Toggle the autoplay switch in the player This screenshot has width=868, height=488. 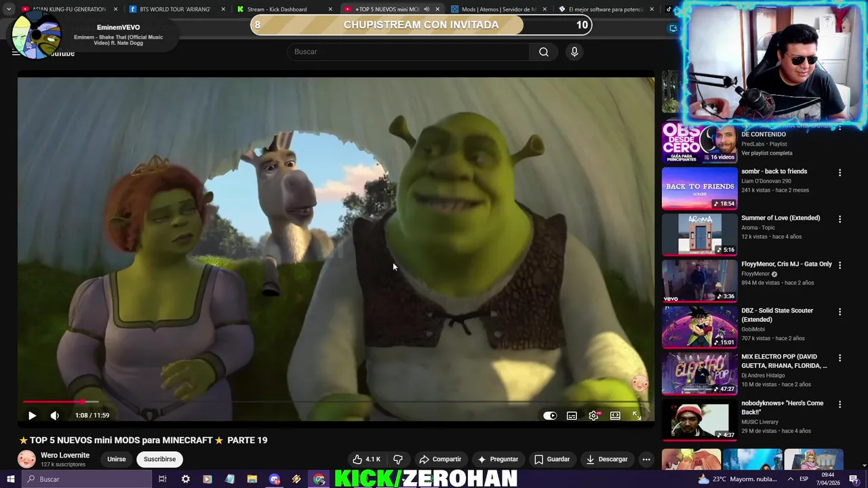pyautogui.click(x=550, y=415)
